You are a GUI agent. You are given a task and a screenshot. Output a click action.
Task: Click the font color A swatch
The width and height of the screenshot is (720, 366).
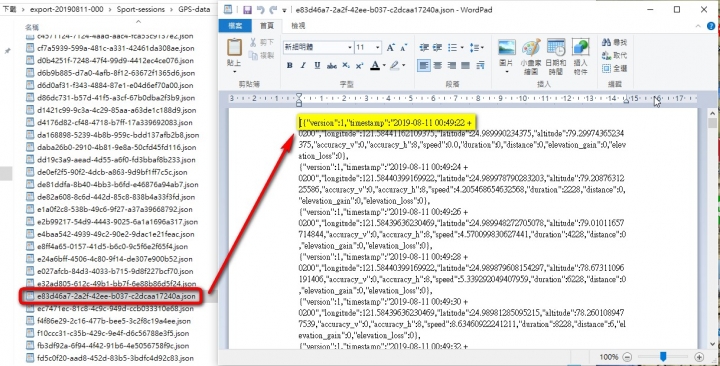point(375,66)
